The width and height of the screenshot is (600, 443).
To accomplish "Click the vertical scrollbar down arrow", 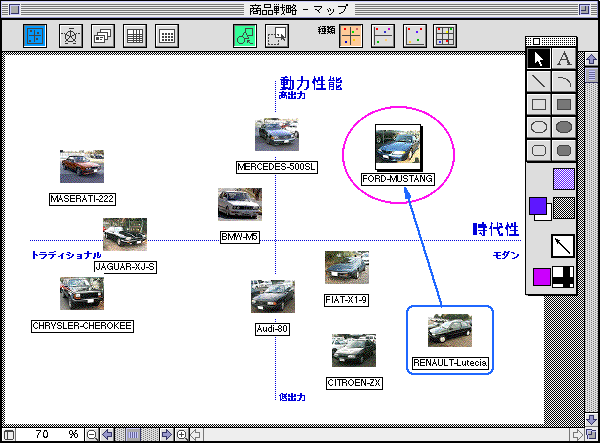I will [592, 419].
